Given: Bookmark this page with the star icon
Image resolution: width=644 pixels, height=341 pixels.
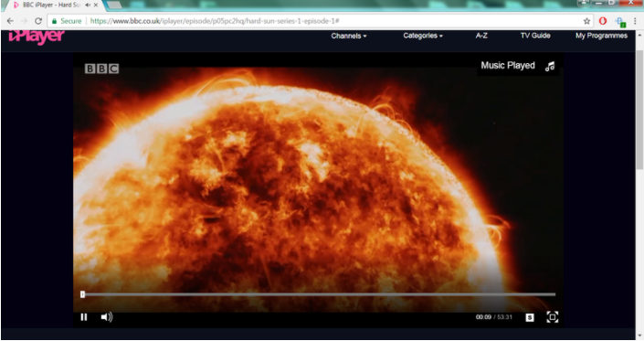Looking at the screenshot, I should [586, 21].
